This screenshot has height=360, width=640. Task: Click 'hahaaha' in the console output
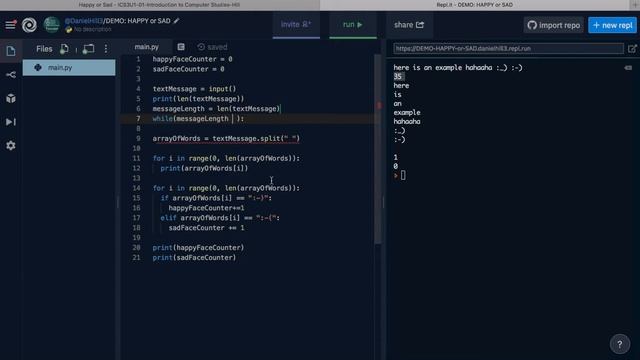click(x=407, y=122)
